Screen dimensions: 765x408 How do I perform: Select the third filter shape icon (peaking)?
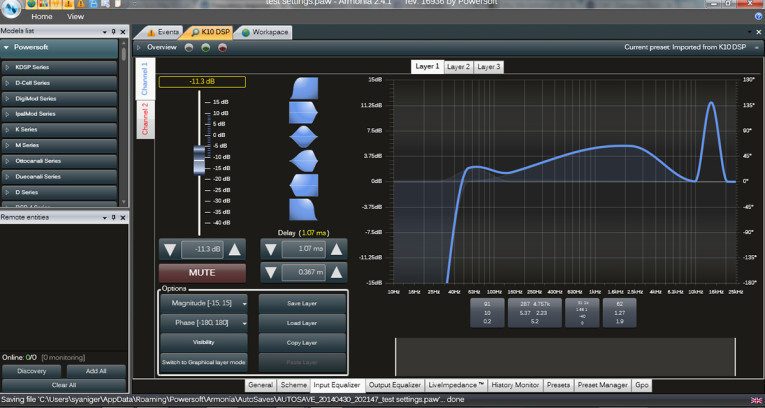click(x=303, y=137)
